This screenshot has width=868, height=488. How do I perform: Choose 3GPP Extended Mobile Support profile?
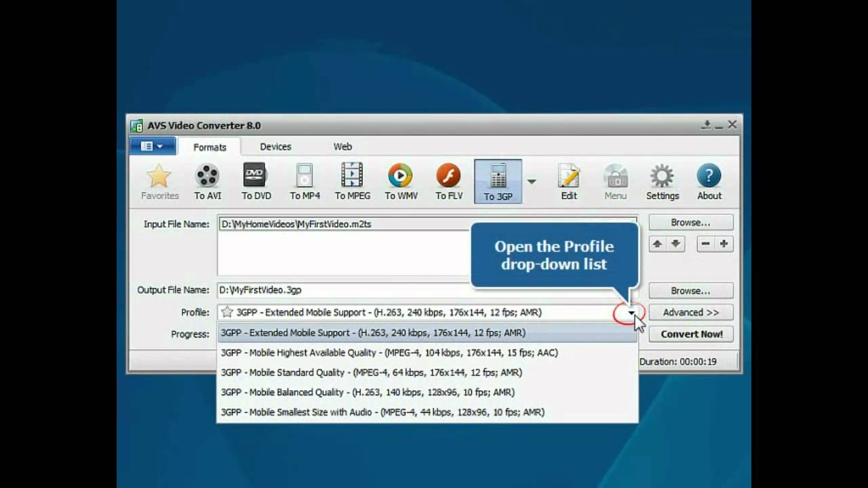click(427, 333)
